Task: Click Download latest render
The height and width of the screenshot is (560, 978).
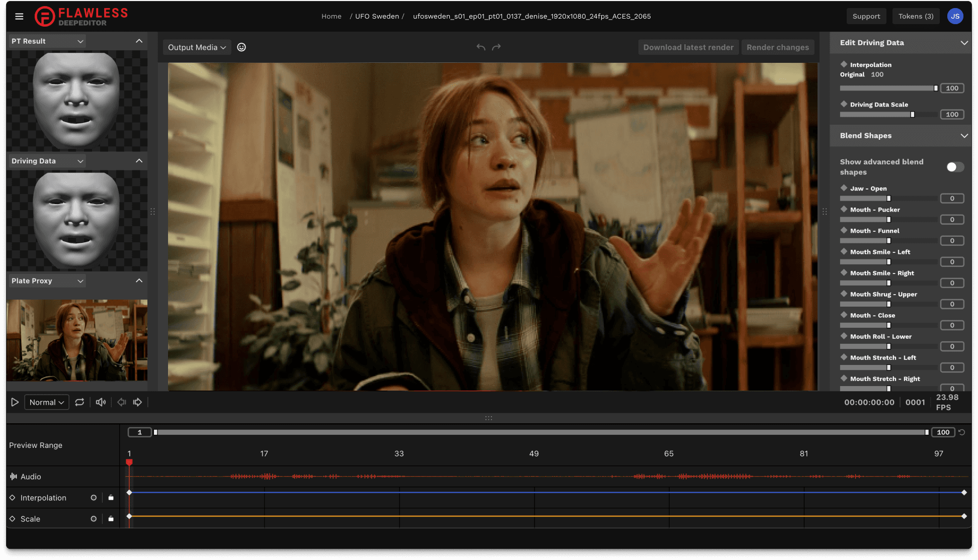Action: click(688, 47)
